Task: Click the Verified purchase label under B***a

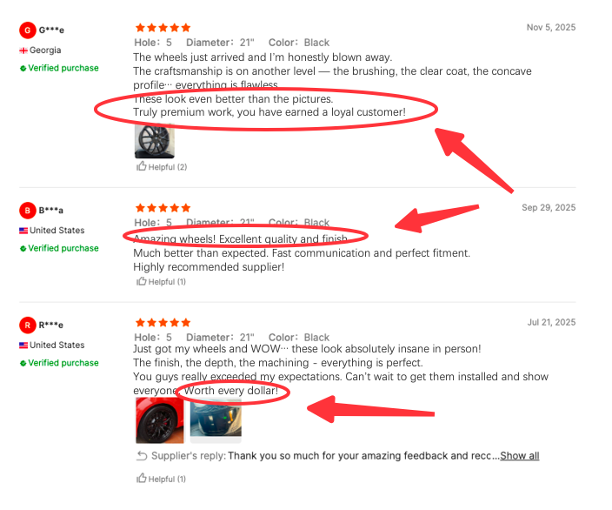Action: pos(63,248)
